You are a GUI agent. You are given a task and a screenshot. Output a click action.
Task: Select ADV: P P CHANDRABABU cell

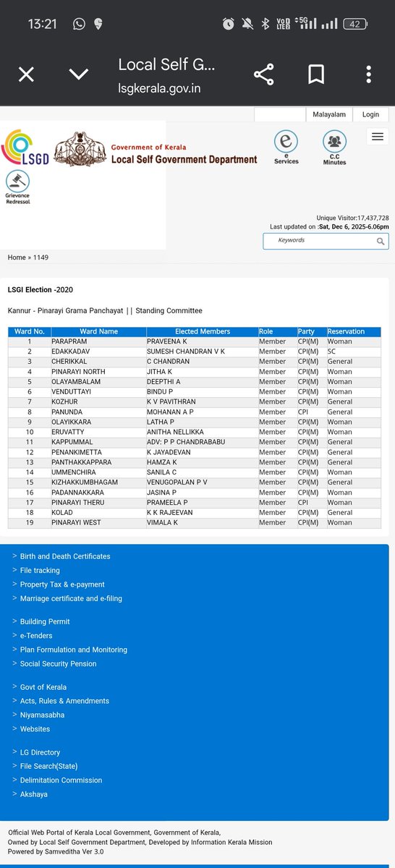pos(203,442)
